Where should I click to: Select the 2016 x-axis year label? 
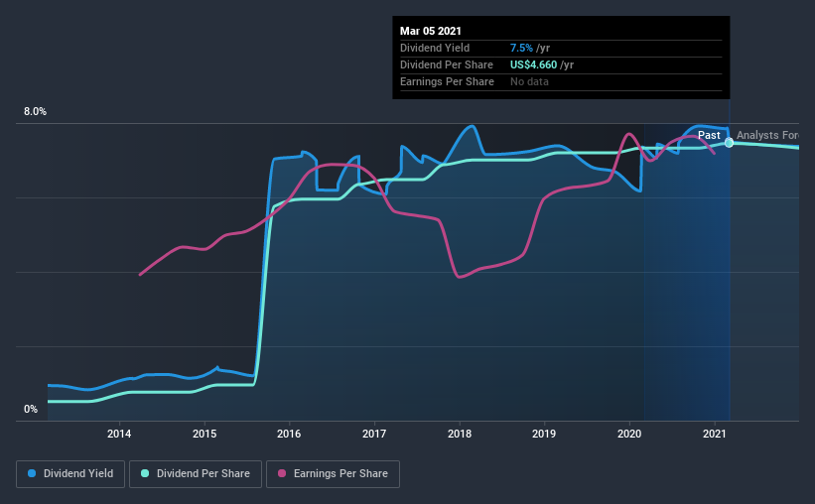click(x=289, y=434)
